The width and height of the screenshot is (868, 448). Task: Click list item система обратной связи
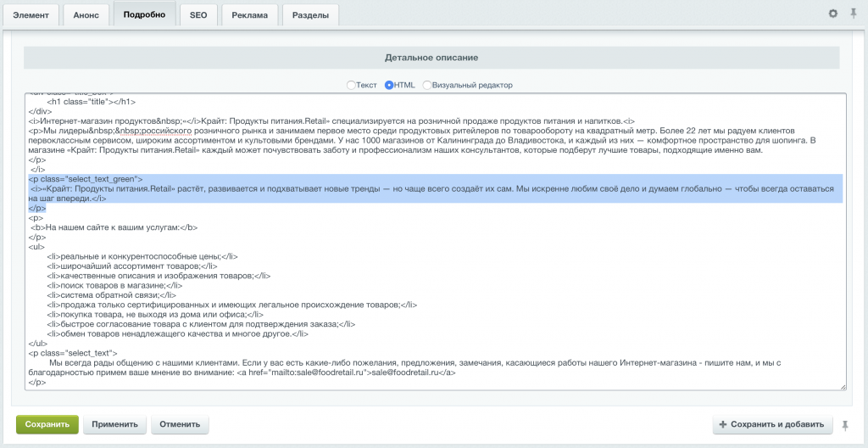pos(112,295)
